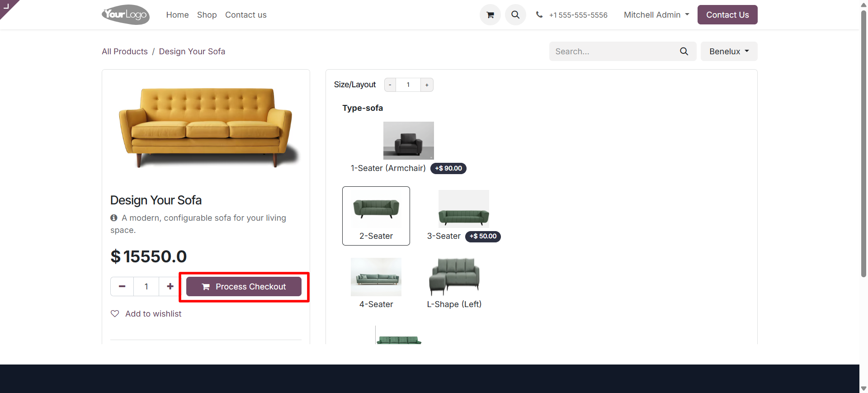Open the shopping cart icon
Screen dimensions: 868x393
(x=490, y=15)
